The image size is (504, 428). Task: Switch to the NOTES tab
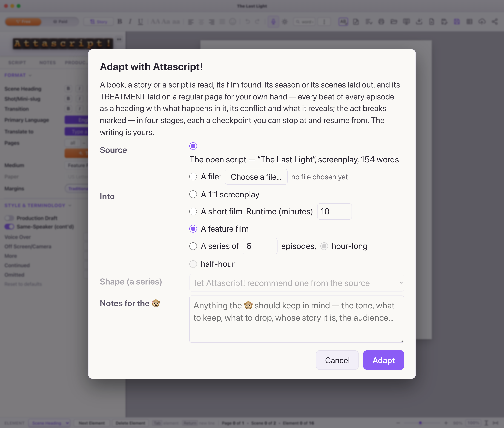point(48,63)
